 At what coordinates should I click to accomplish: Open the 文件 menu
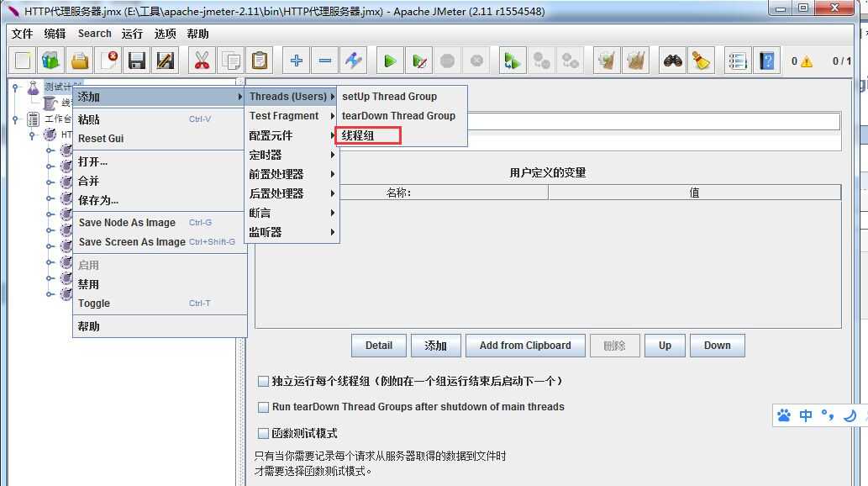pos(22,34)
